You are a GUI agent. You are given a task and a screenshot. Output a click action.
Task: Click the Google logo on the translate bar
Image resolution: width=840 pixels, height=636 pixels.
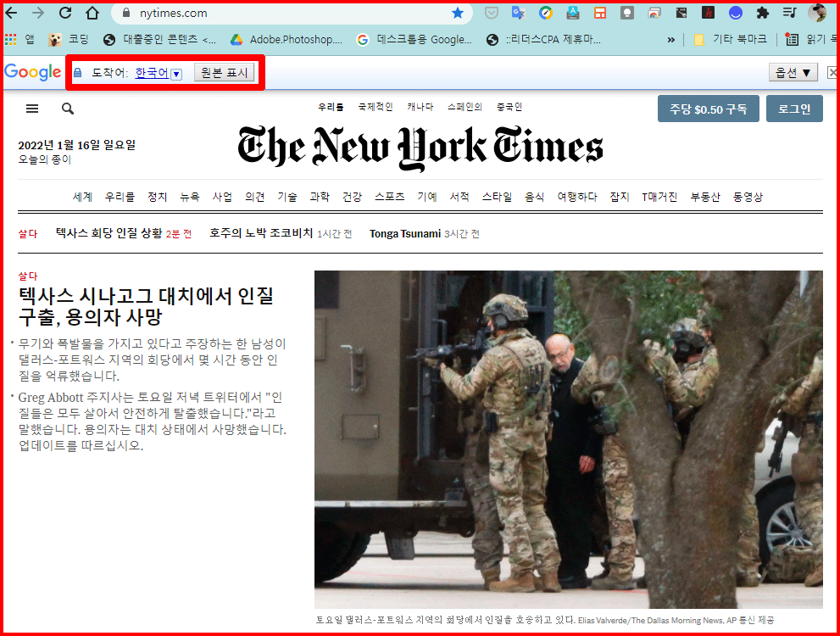[x=33, y=72]
